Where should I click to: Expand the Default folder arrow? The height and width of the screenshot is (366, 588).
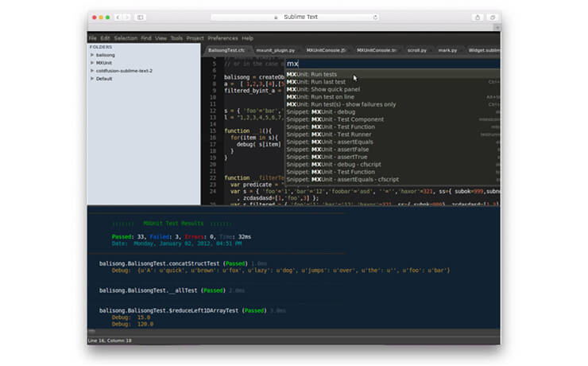(x=92, y=79)
